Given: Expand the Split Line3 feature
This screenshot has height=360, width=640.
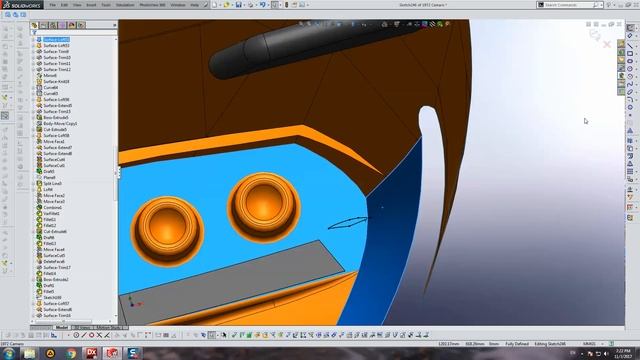Looking at the screenshot, I should coord(33,184).
